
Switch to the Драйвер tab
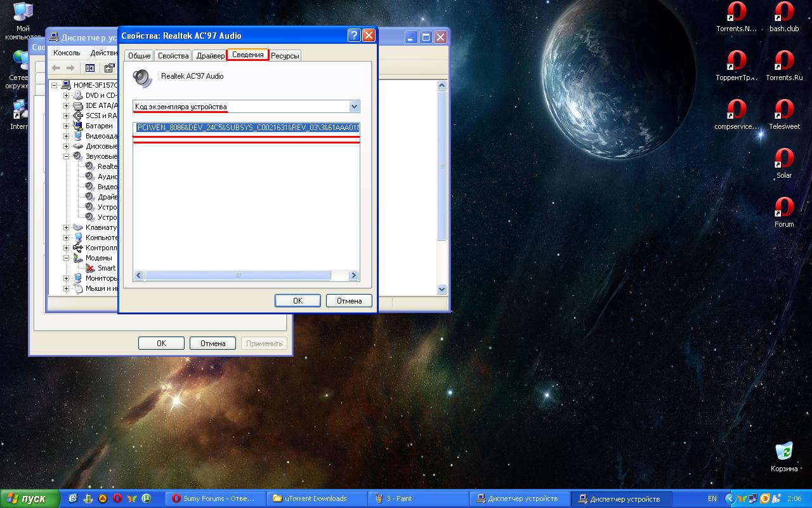[210, 56]
